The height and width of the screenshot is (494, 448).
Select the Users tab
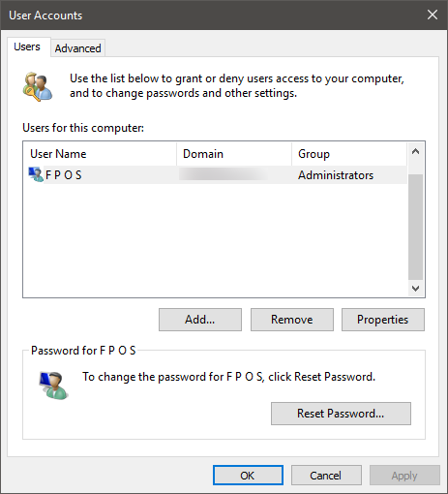[27, 46]
